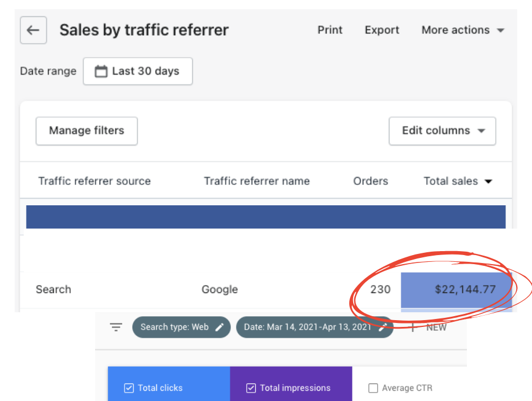Enable the Average CTR checkbox

[x=373, y=388]
